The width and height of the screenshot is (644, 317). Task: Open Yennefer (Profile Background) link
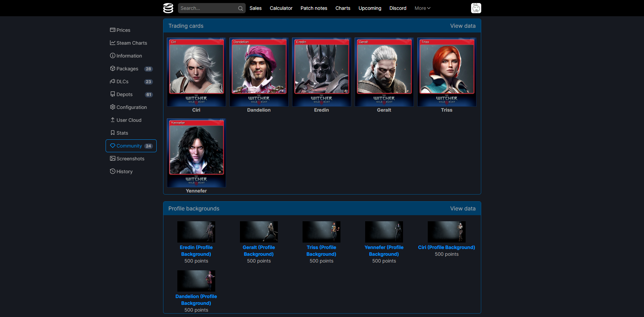(x=384, y=251)
